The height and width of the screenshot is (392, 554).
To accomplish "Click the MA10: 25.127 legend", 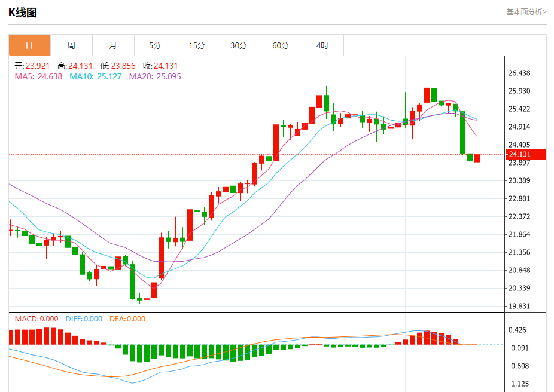I will click(x=96, y=76).
